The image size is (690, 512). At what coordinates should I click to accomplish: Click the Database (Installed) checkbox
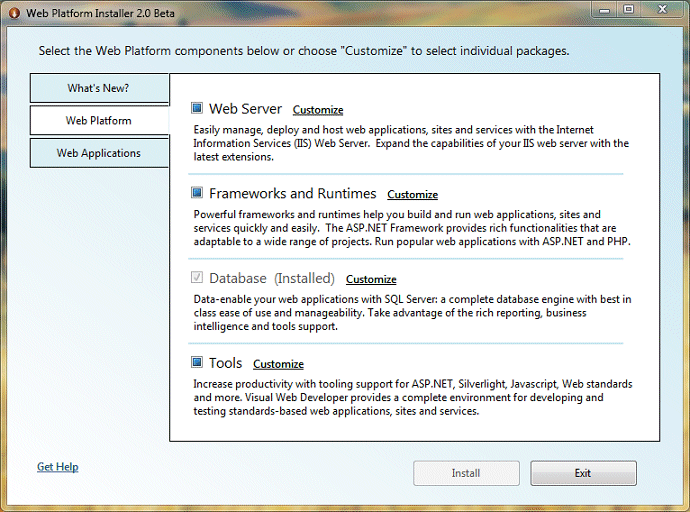pyautogui.click(x=197, y=277)
